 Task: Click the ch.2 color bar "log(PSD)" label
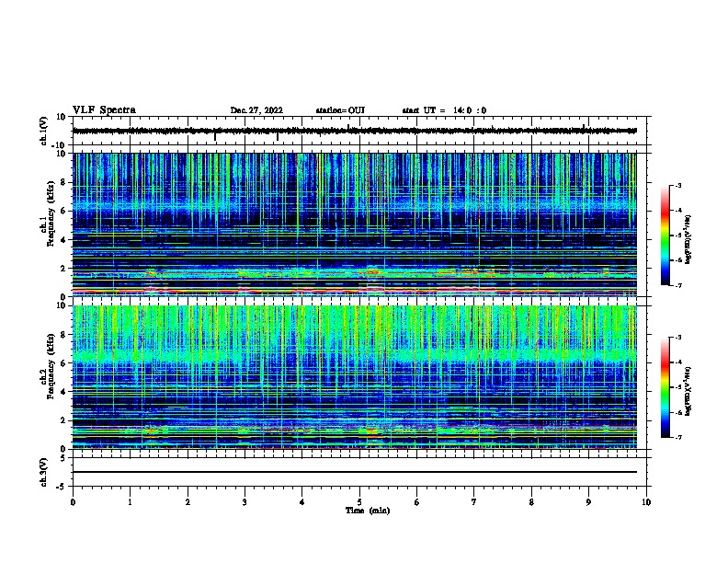pos(688,392)
